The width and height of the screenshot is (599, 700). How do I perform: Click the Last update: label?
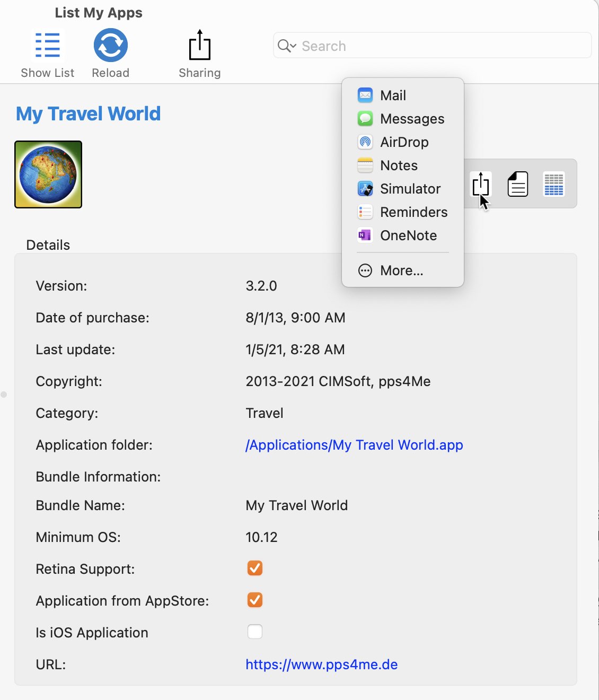75,349
